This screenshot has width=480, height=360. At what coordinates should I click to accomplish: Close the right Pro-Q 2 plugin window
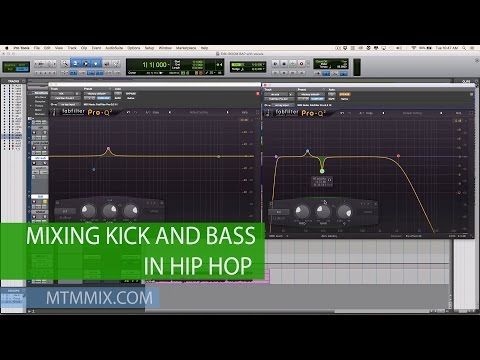(266, 85)
